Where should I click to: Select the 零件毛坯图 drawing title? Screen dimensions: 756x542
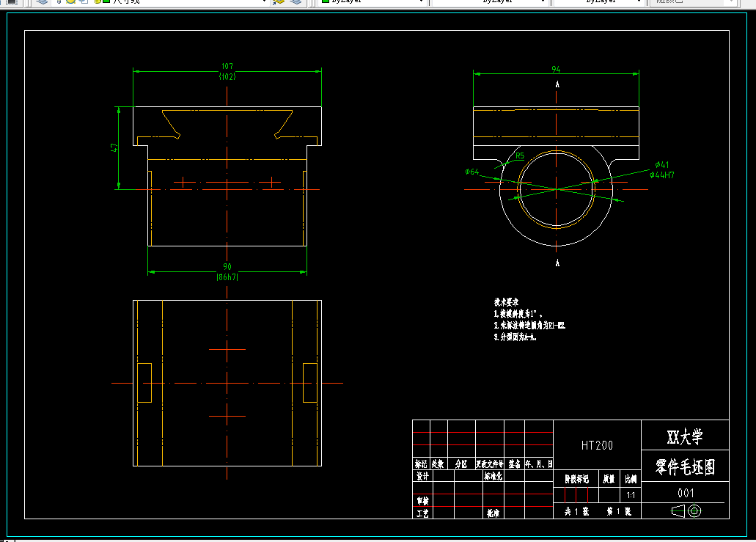pyautogui.click(x=685, y=466)
